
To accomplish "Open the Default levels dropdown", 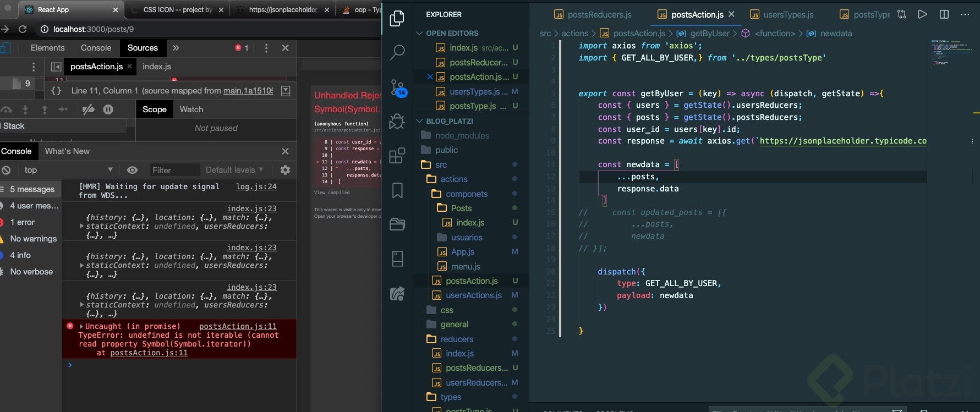I will point(234,170).
